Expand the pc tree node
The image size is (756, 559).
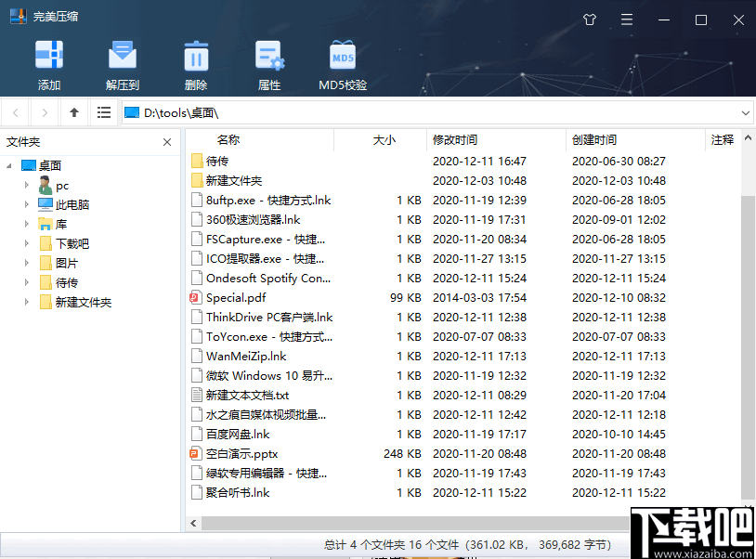tap(27, 185)
